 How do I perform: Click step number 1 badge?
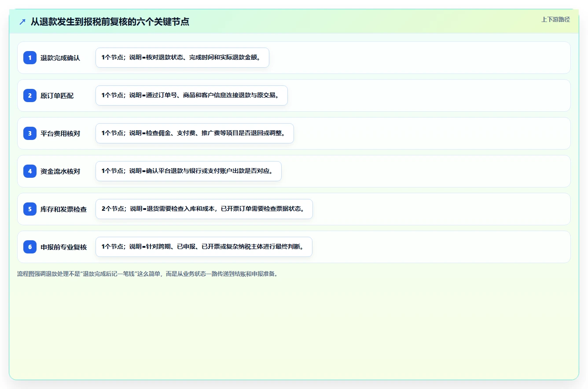[30, 57]
